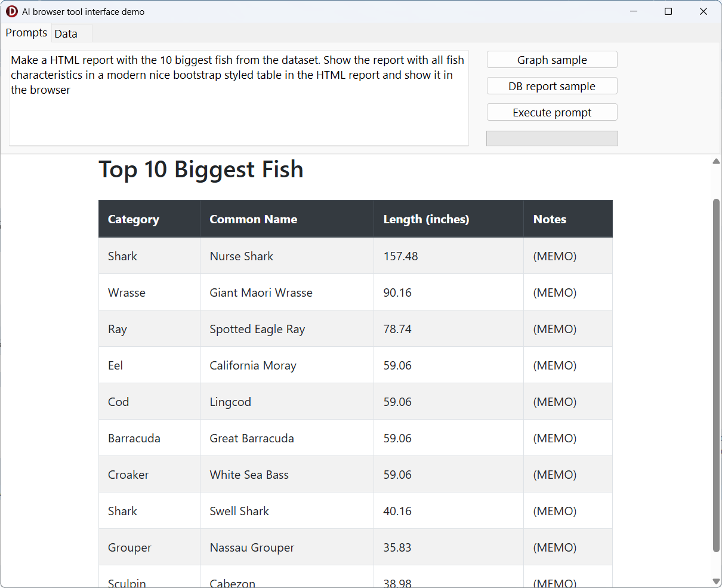Maximize the application window

pyautogui.click(x=668, y=11)
